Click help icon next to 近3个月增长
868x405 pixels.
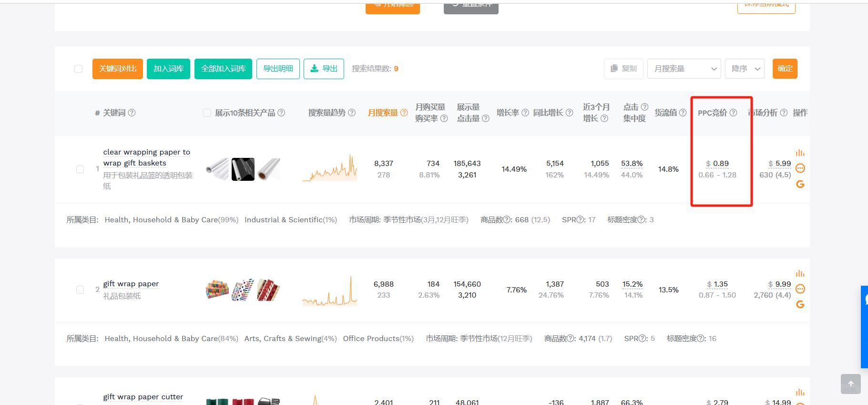[x=604, y=119]
